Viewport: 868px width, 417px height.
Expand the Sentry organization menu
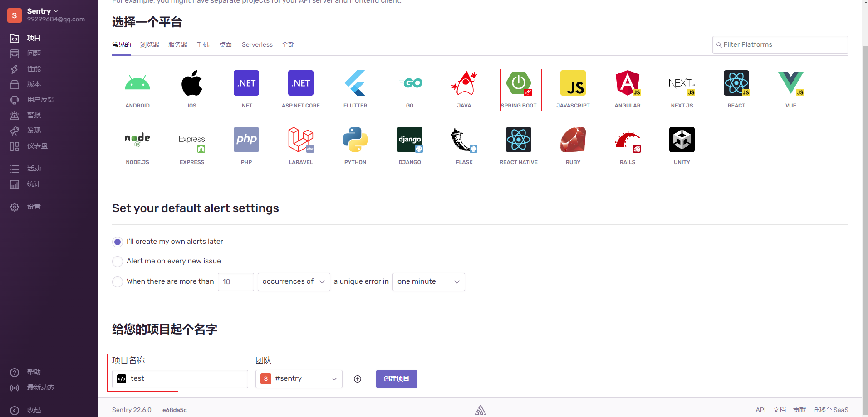(43, 11)
